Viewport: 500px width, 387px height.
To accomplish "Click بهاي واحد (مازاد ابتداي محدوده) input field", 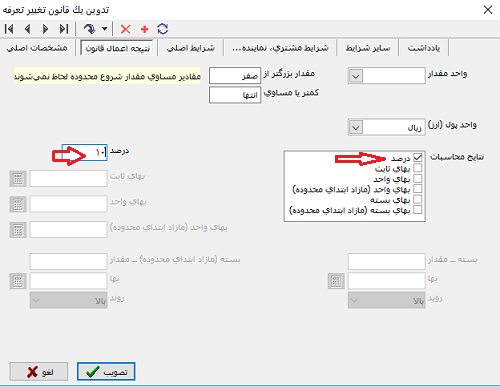I will coord(68,230).
